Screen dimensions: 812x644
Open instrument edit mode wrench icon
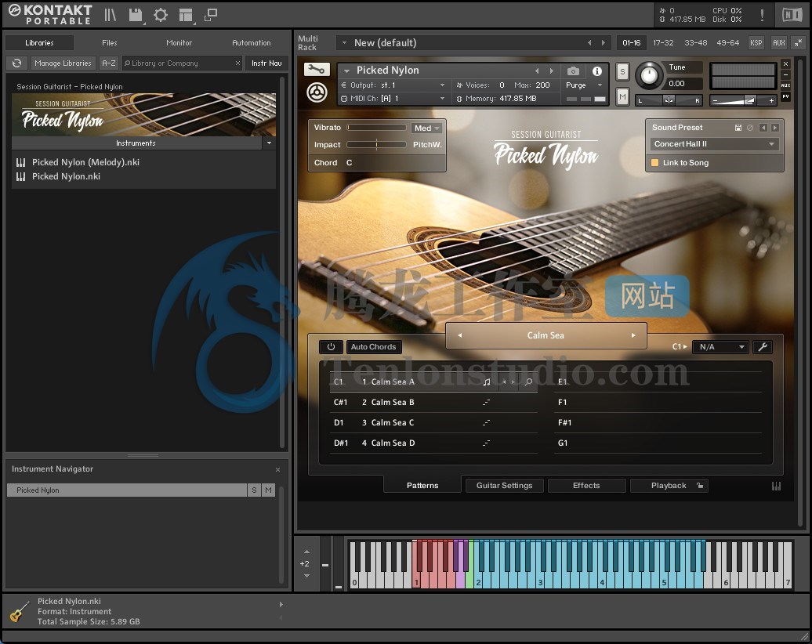tap(316, 69)
